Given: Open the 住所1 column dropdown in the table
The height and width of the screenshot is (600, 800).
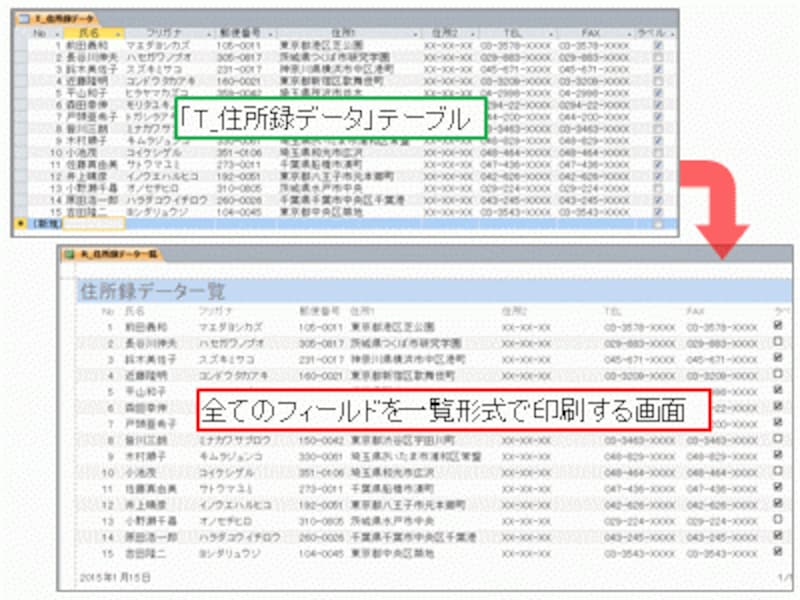Looking at the screenshot, I should [415, 34].
